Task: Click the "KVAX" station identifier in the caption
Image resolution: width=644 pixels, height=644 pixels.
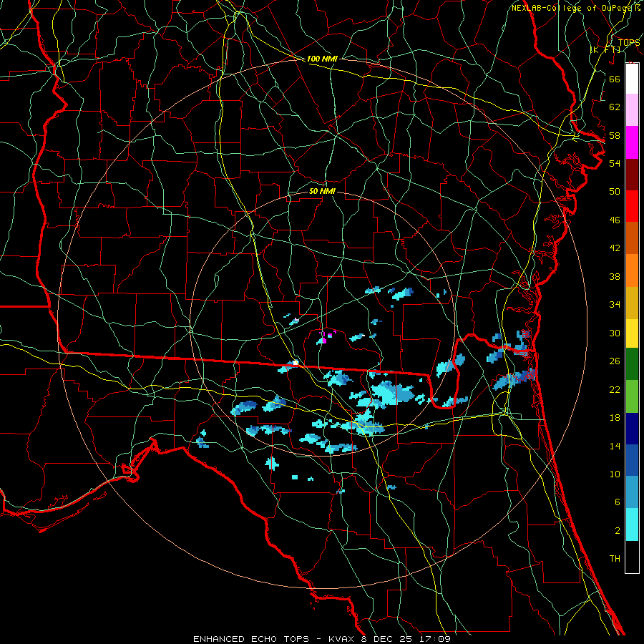Action: 343,639
